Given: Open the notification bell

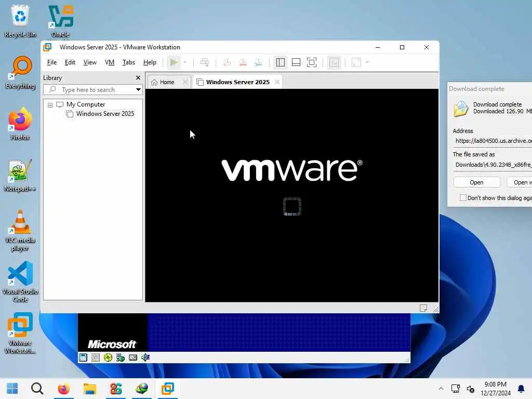Looking at the screenshot, I should [x=521, y=389].
